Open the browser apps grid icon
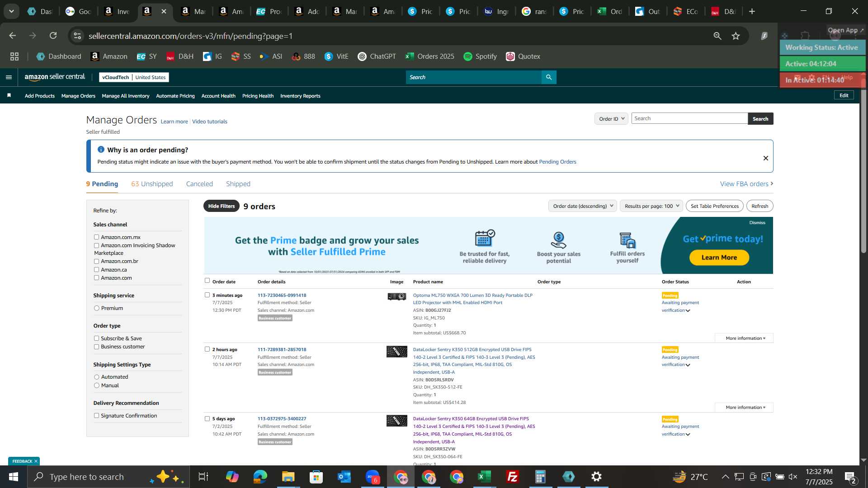This screenshot has height=488, width=868. pyautogui.click(x=14, y=56)
